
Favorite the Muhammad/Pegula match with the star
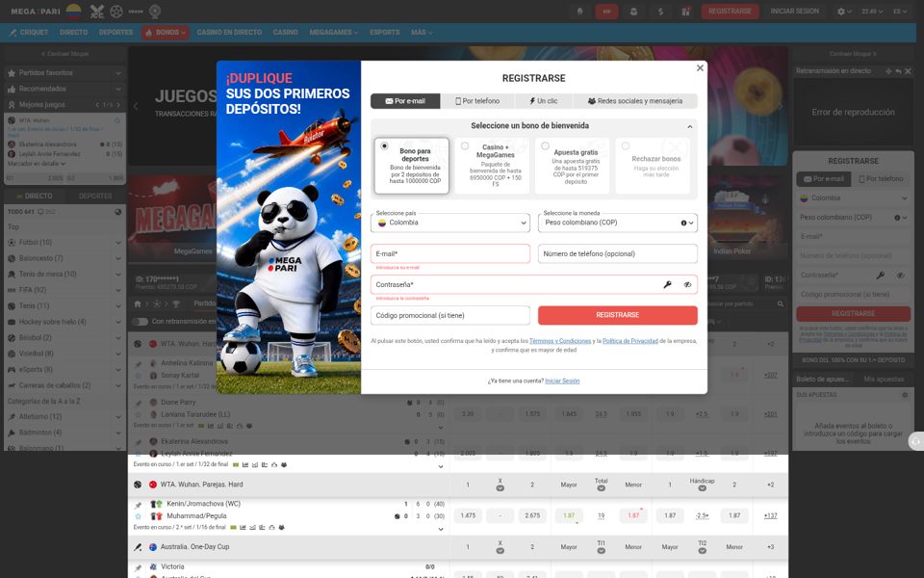coord(138,516)
